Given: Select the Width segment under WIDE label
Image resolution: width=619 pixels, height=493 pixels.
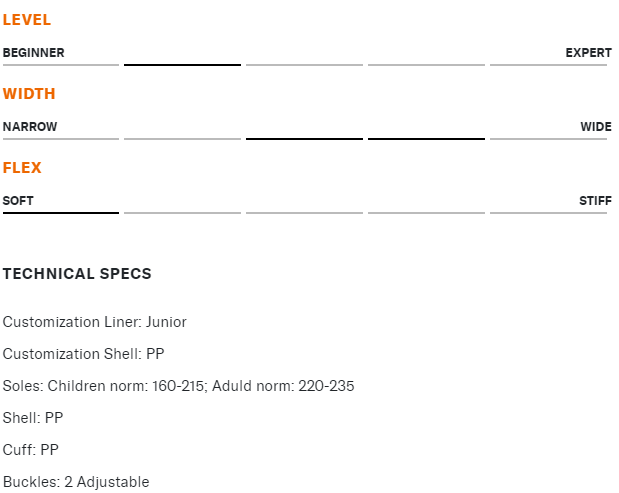Looking at the screenshot, I should pyautogui.click(x=548, y=138).
